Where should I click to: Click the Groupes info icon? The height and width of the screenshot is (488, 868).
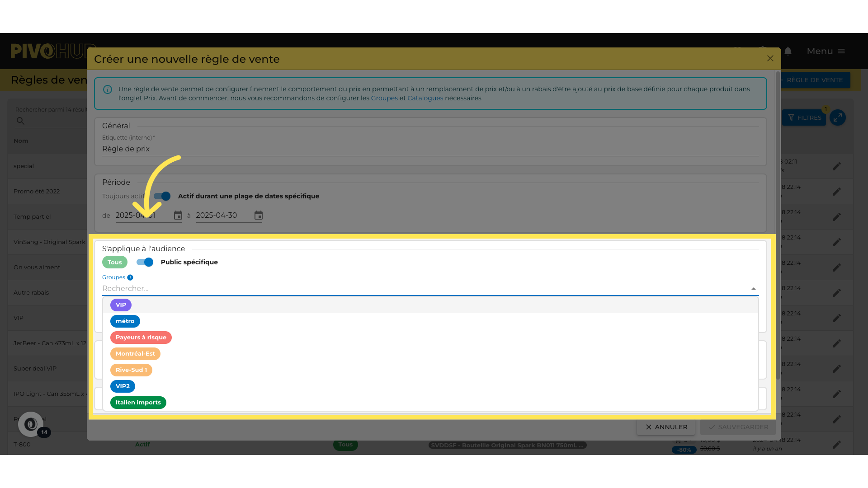pos(130,277)
